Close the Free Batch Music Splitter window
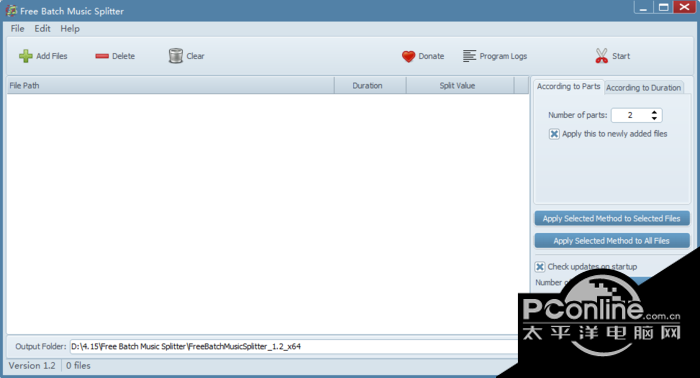700x378 pixels. pyautogui.click(x=684, y=7)
